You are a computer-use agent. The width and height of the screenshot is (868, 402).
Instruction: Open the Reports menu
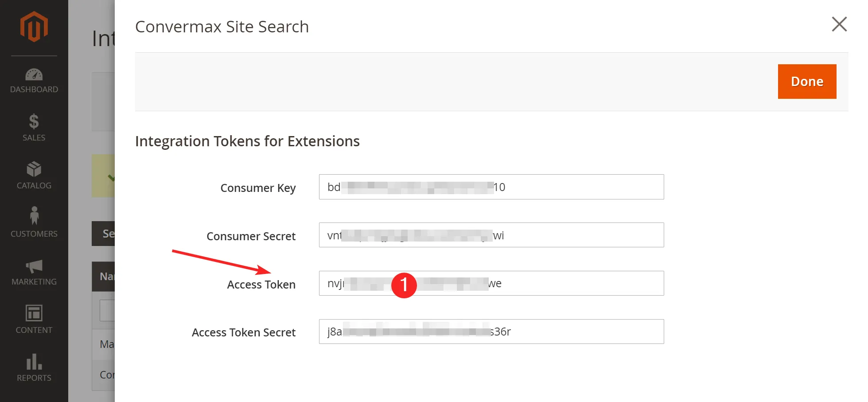pos(34,367)
